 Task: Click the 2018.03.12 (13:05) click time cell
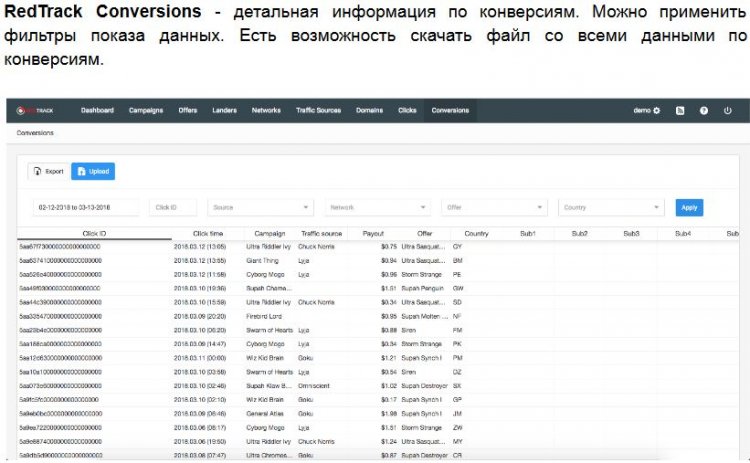[200, 247]
